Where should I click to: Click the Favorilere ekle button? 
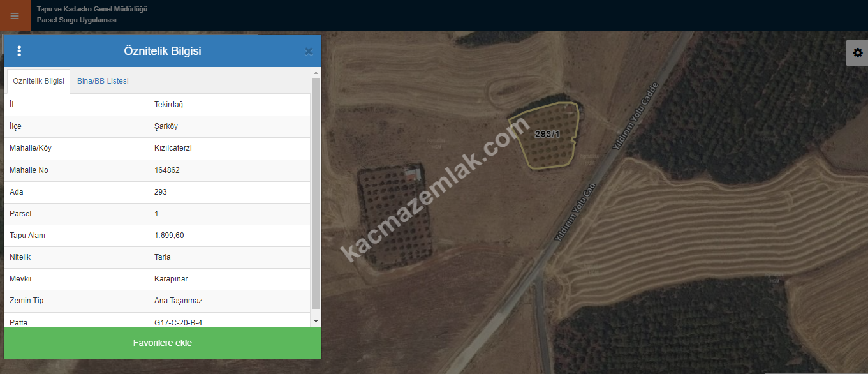[x=163, y=343]
